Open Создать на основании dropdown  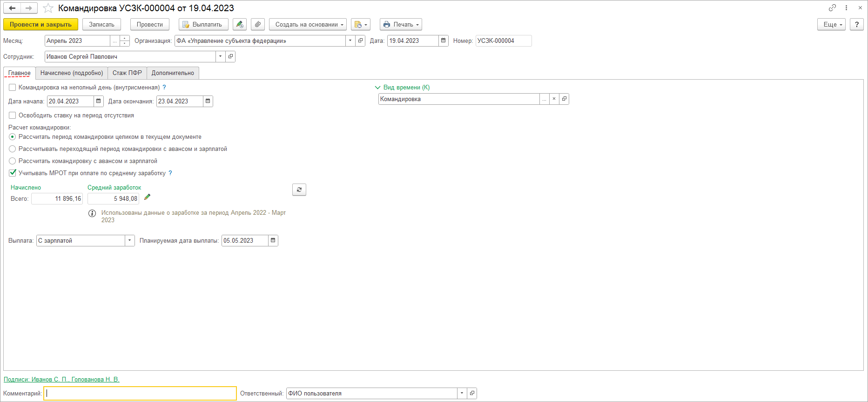click(308, 24)
